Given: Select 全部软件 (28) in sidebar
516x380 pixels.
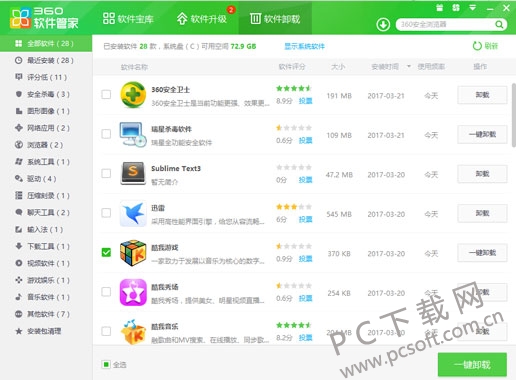Looking at the screenshot, I should coord(46,43).
